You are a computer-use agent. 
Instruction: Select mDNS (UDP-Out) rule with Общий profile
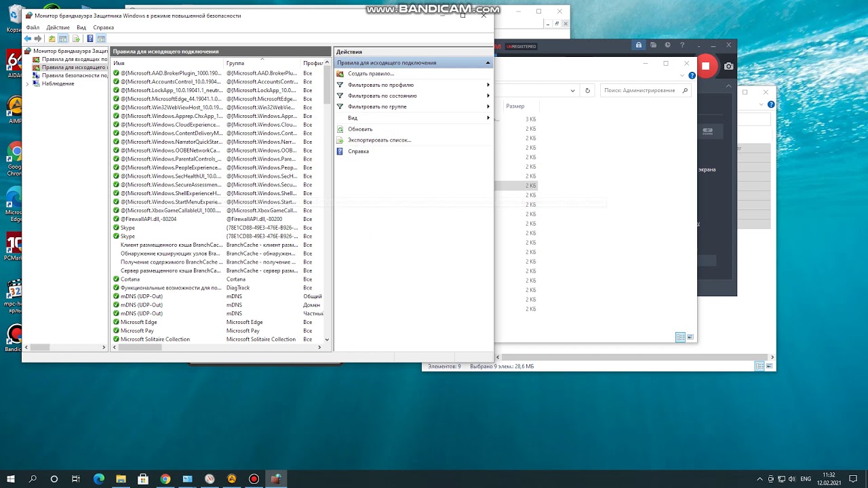(x=217, y=296)
